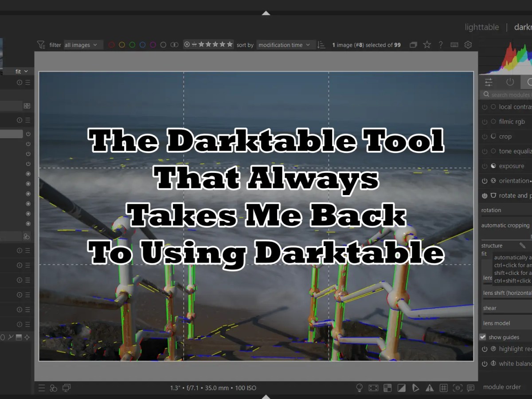Click the exposure info '100 ISO' text
The height and width of the screenshot is (399, 532).
click(x=246, y=388)
